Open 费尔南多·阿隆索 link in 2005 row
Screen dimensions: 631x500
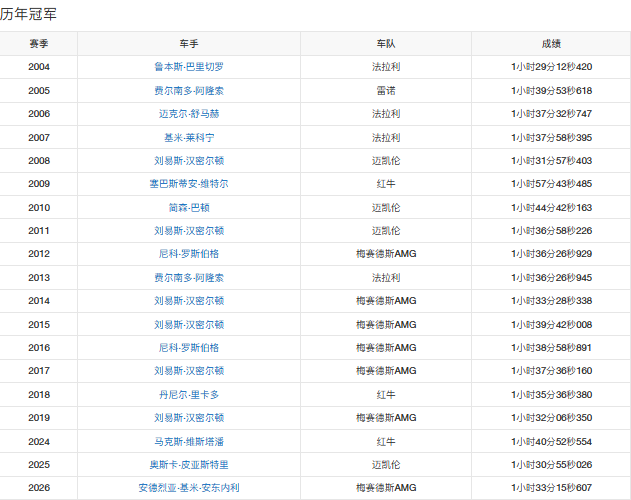189,91
